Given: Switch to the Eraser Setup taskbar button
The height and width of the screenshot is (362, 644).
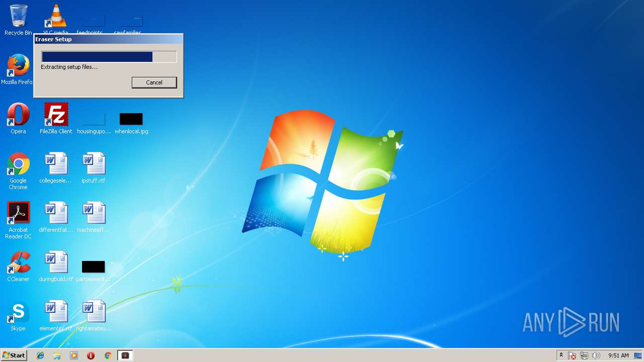Looking at the screenshot, I should [125, 355].
